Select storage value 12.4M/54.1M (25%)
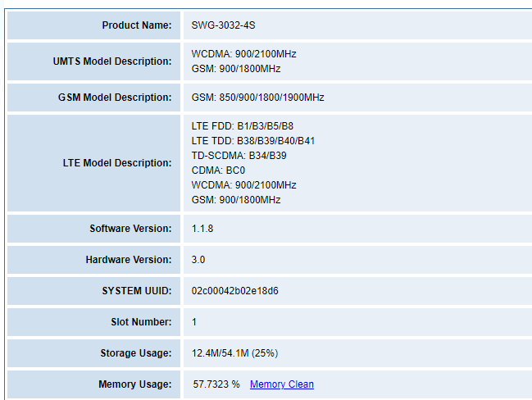This screenshot has width=532, height=400. pyautogui.click(x=234, y=352)
